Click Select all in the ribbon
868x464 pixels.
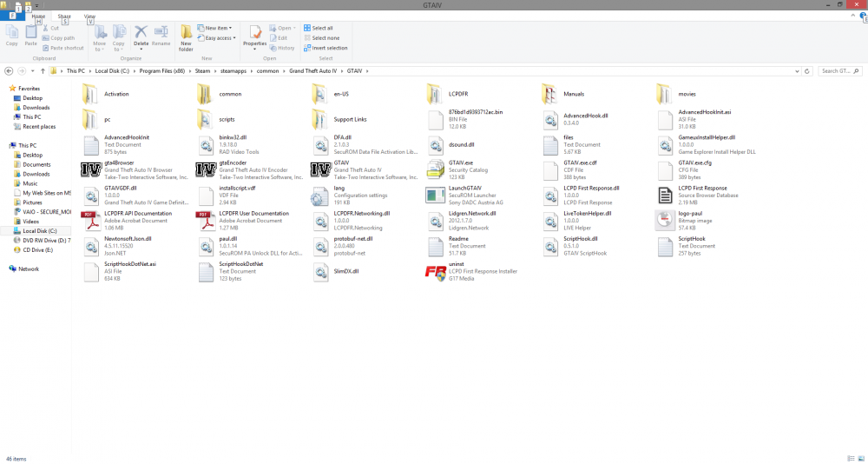[319, 28]
